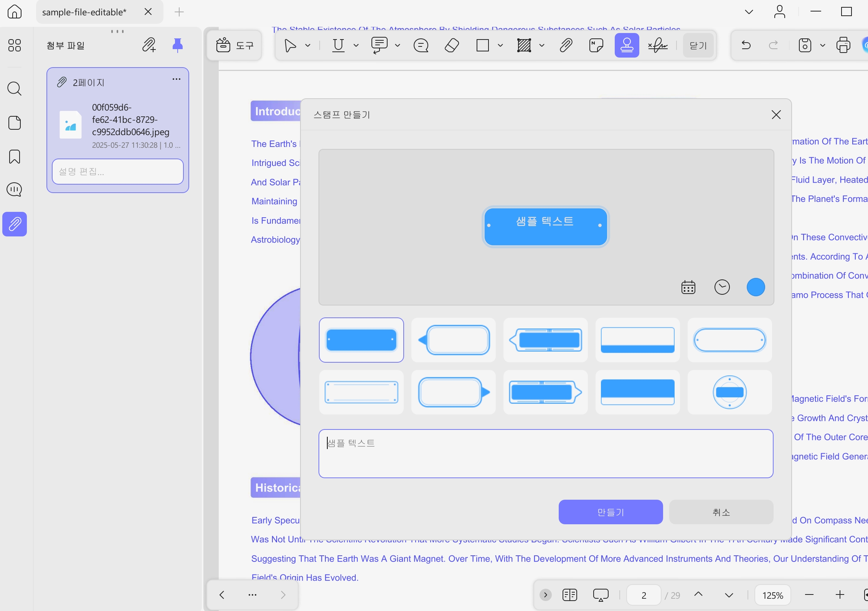Viewport: 868px width, 611px height.
Task: Select the Sticker tool
Action: pyautogui.click(x=596, y=45)
